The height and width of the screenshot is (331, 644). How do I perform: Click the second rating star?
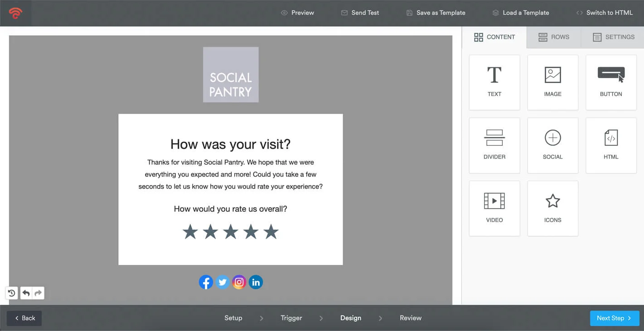point(210,232)
